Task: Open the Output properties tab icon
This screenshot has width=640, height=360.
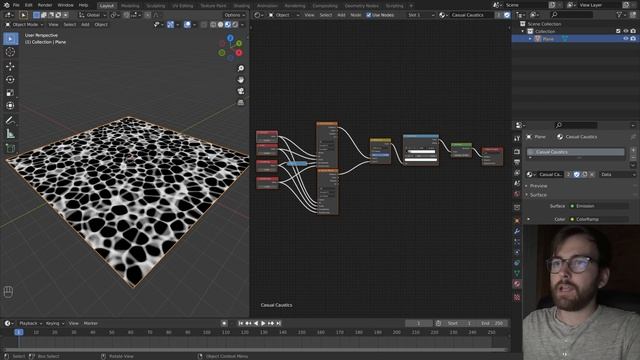Action: coord(517,162)
